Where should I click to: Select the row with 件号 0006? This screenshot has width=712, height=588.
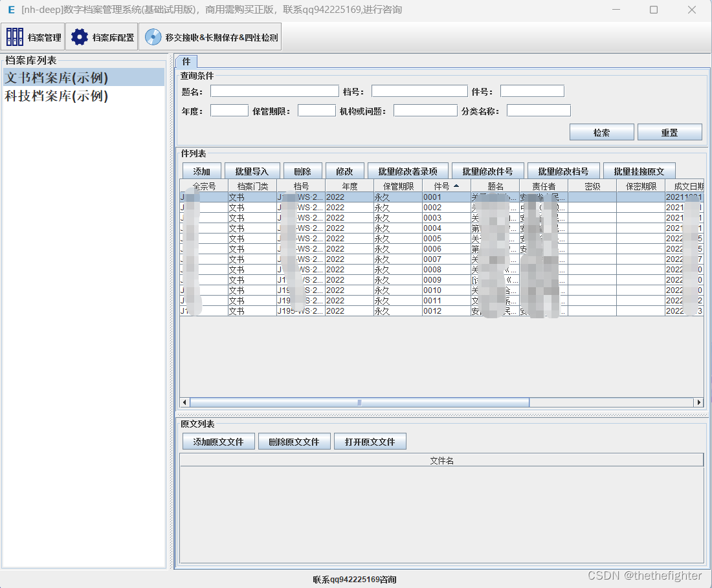click(x=442, y=248)
